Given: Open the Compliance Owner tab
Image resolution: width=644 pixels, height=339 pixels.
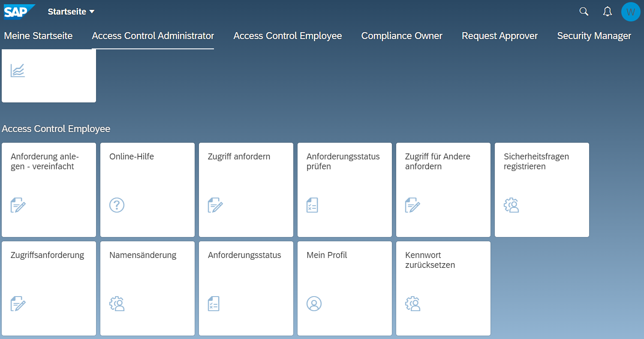Looking at the screenshot, I should pos(402,36).
